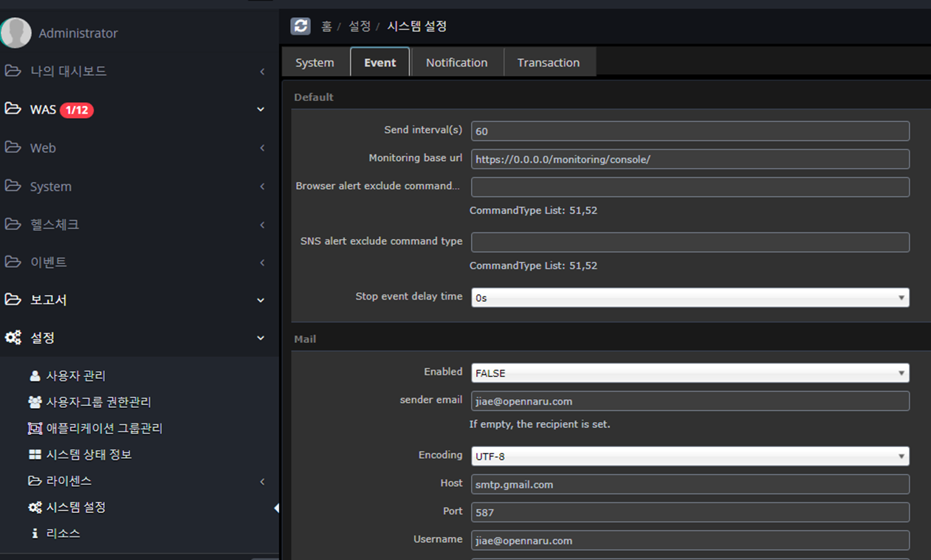The width and height of the screenshot is (931, 560).
Task: Open the Stop event delay time dropdown
Action: (690, 297)
